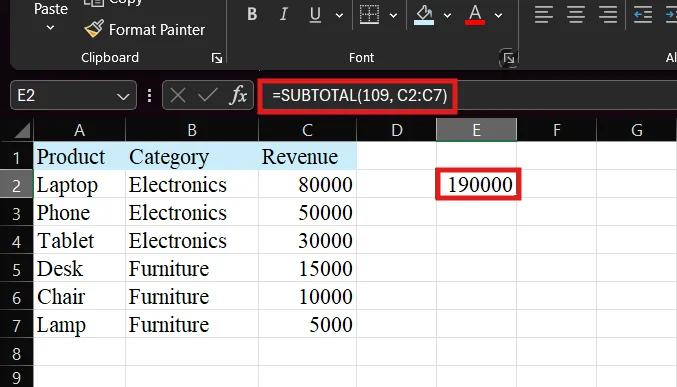Click the Format Painter label
This screenshot has height=387, width=677.
(x=157, y=30)
